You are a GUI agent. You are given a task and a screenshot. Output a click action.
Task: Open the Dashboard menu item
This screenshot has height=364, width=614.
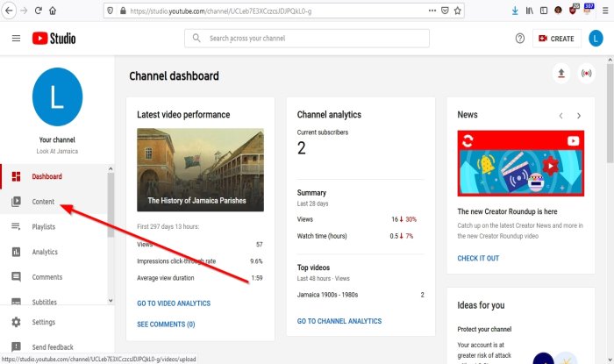click(x=54, y=176)
